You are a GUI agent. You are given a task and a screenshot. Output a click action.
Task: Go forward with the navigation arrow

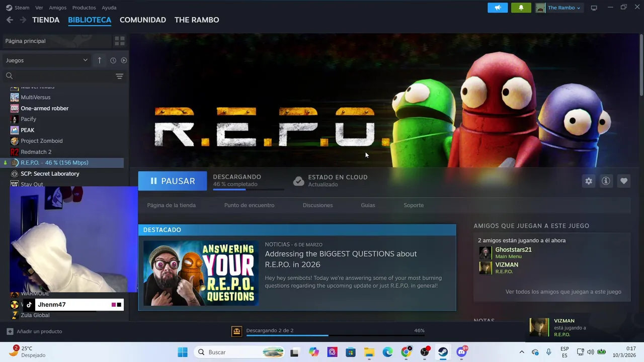click(23, 20)
